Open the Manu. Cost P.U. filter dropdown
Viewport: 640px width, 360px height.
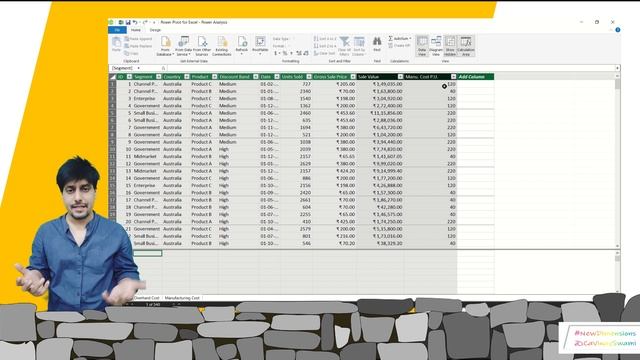click(x=453, y=77)
